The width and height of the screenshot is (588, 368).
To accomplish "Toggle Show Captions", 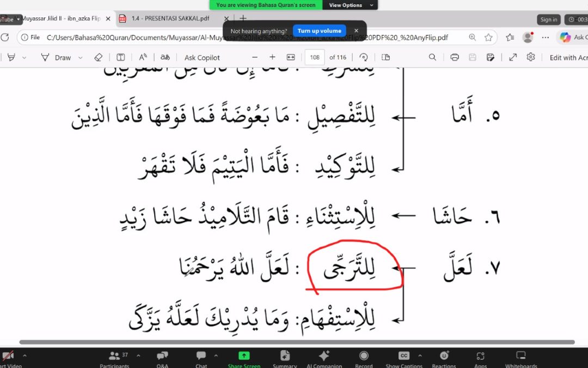I will (404, 359).
